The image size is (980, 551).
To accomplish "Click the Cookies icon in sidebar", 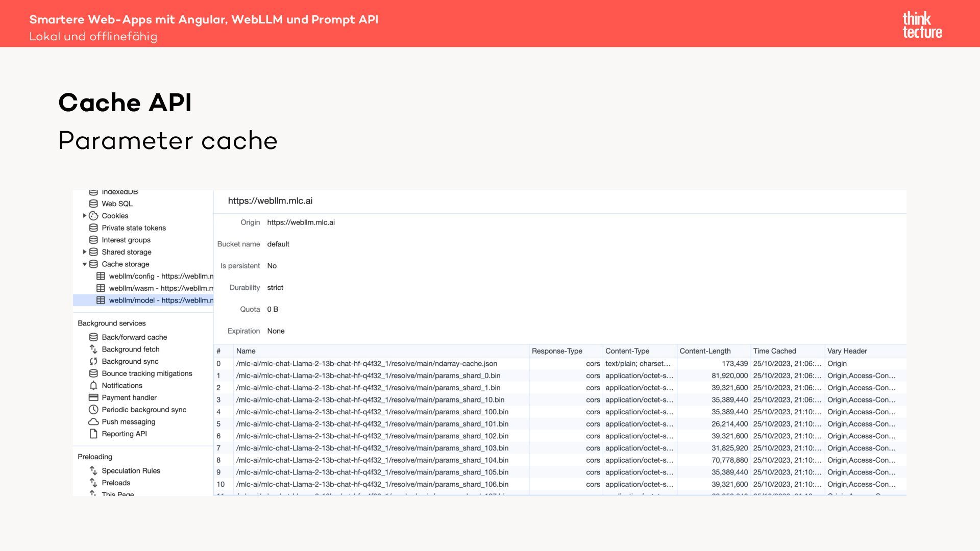I will coord(93,216).
